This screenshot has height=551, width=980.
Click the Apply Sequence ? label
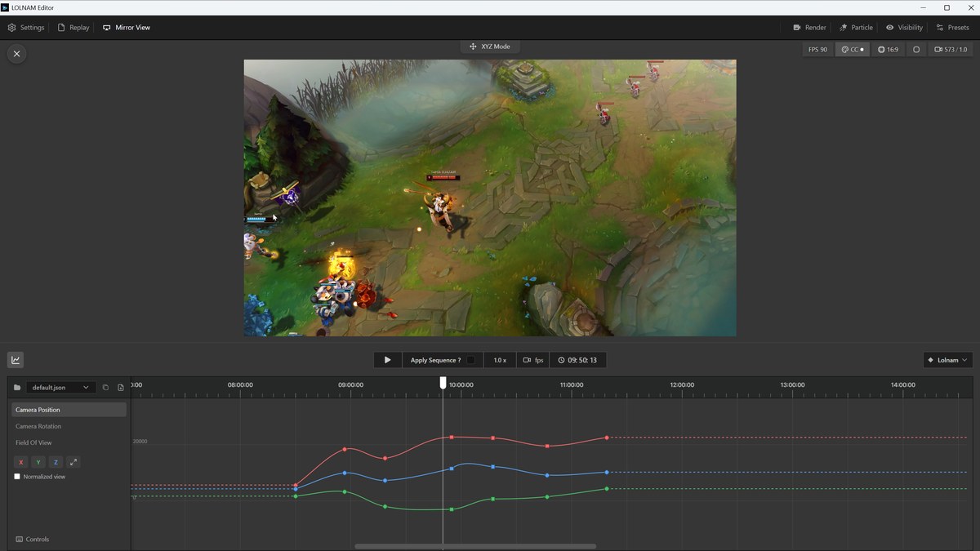coord(435,360)
